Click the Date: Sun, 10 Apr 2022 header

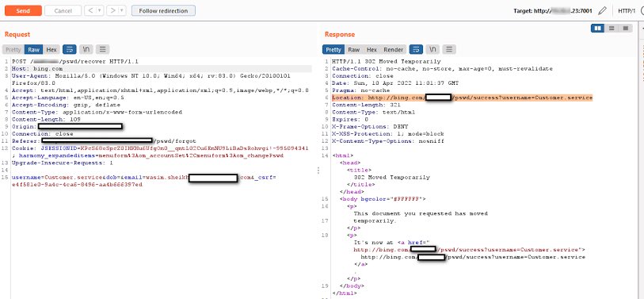(x=395, y=83)
